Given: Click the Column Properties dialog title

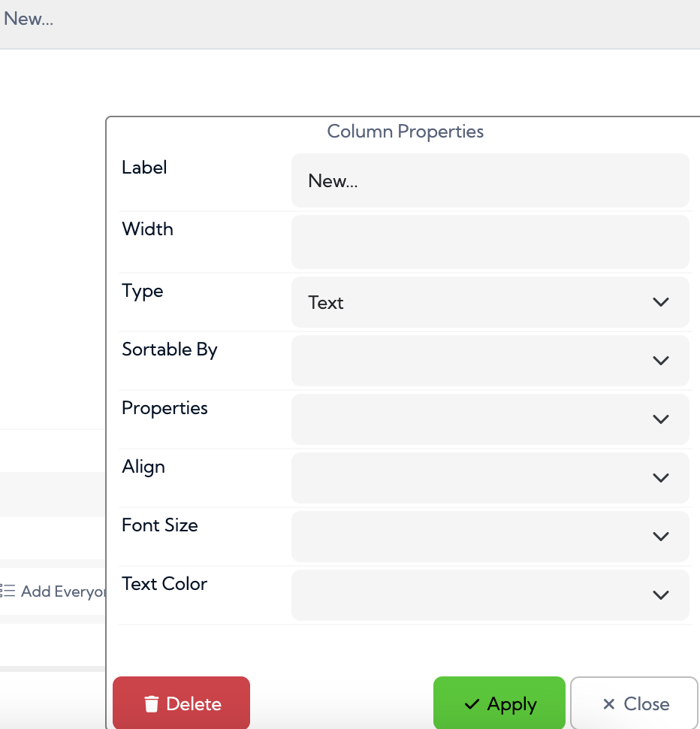Looking at the screenshot, I should point(405,132).
